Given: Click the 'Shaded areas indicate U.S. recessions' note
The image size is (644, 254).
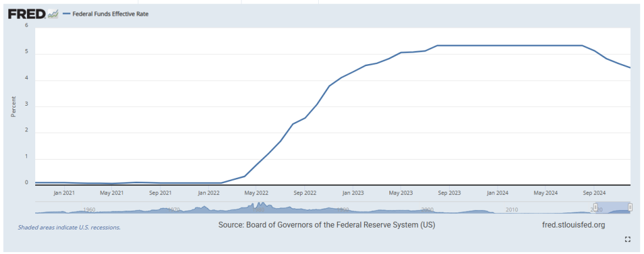Looking at the screenshot, I should click(x=69, y=228).
